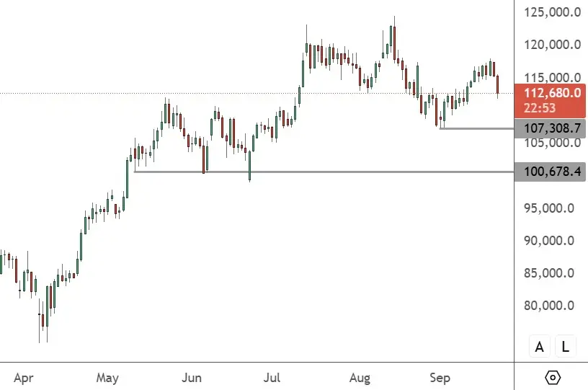588x390 pixels.
Task: Select the long gray horizontal line starting in May
Action: [324, 172]
